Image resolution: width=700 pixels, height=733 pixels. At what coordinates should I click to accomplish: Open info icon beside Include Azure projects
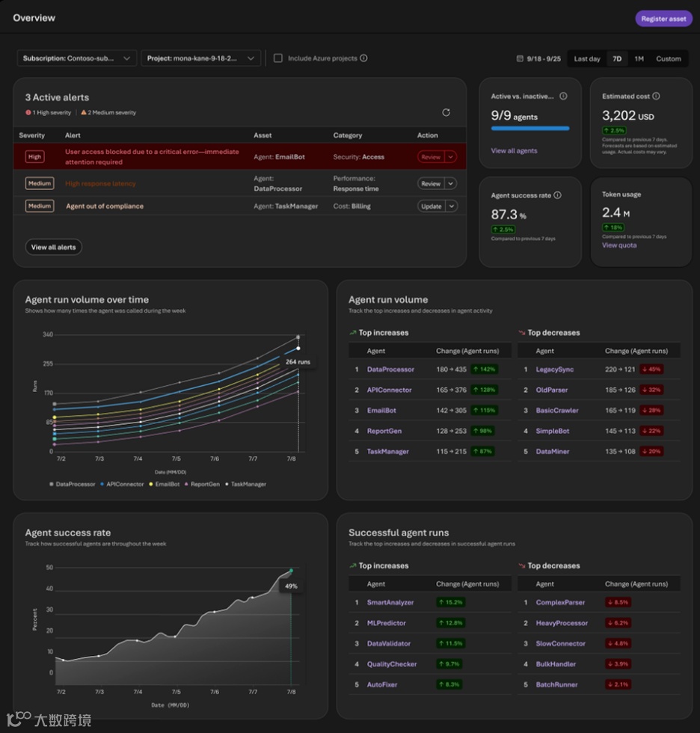[x=363, y=58]
